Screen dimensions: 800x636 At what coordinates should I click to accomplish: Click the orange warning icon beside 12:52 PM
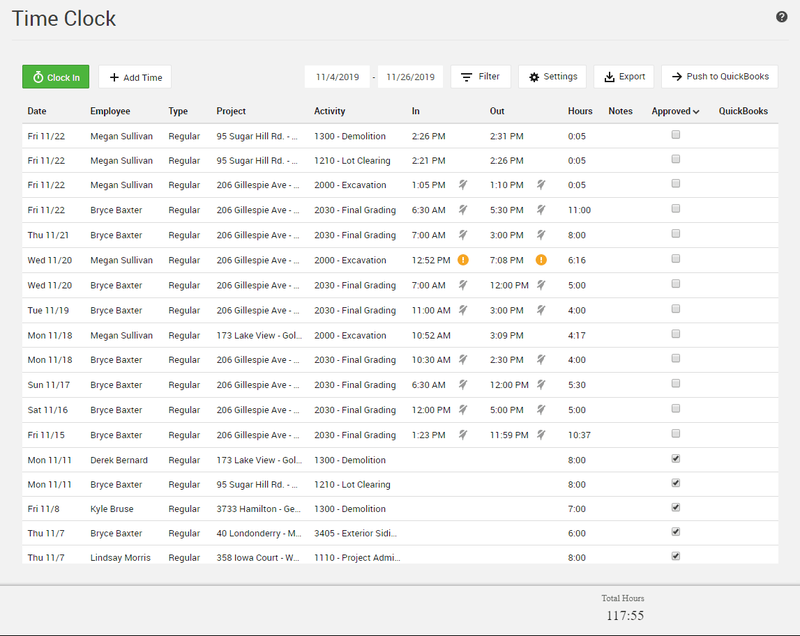click(x=463, y=260)
